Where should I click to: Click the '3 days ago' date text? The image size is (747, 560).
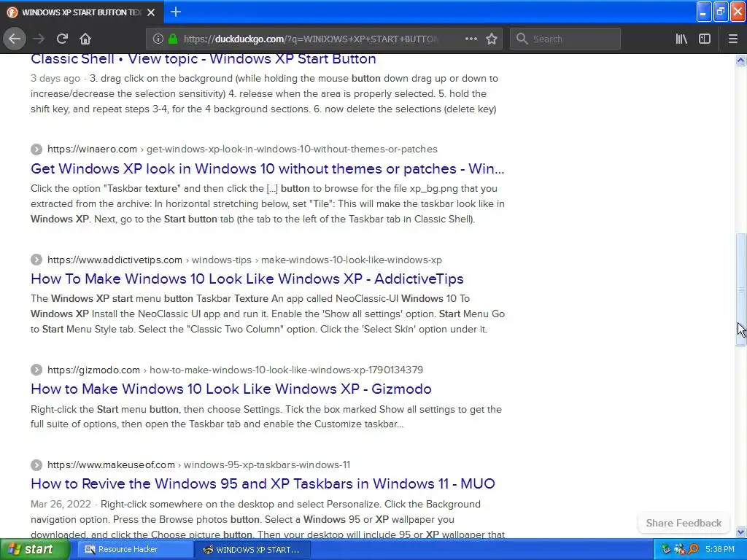pos(55,79)
